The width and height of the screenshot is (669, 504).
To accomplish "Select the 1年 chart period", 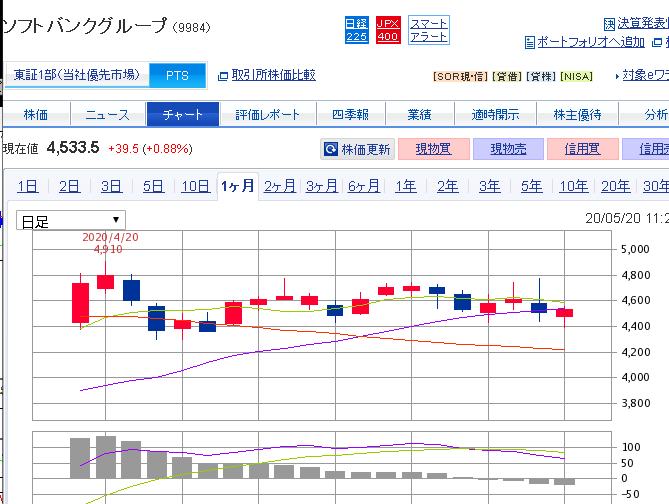I will (x=405, y=185).
